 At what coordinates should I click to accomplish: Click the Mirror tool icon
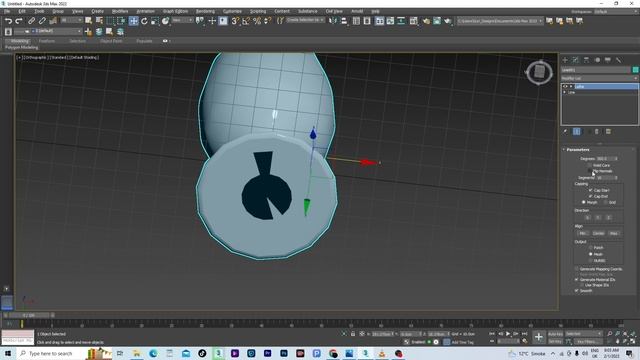pos(333,21)
